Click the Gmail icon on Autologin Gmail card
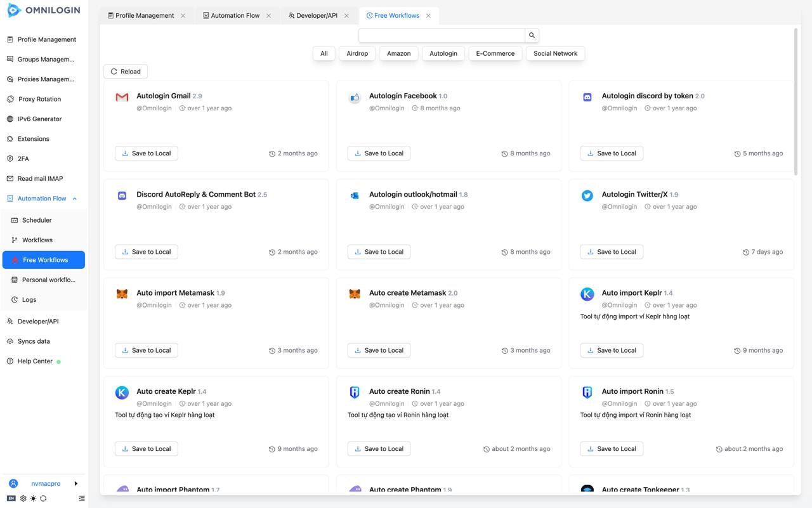Image resolution: width=812 pixels, height=508 pixels. coord(122,97)
